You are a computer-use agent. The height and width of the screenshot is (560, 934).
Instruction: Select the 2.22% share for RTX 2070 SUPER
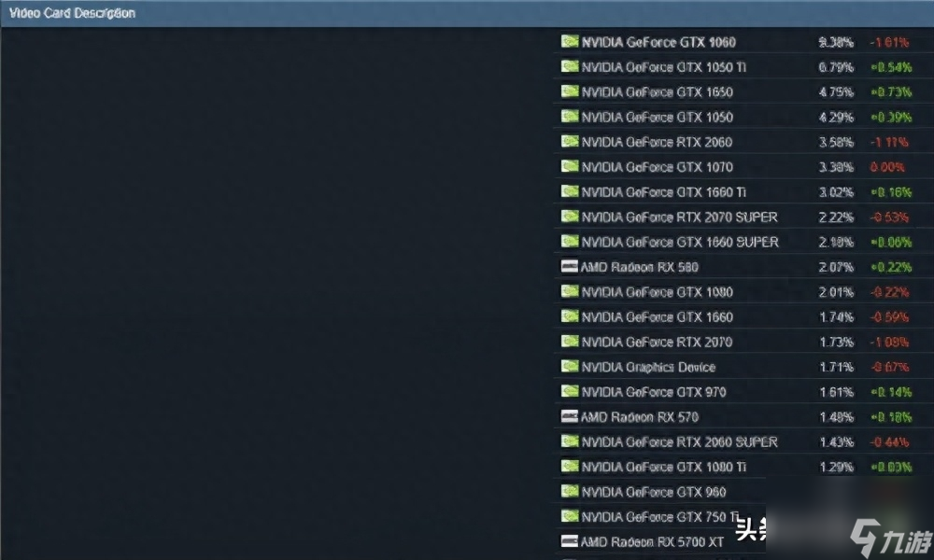click(836, 217)
